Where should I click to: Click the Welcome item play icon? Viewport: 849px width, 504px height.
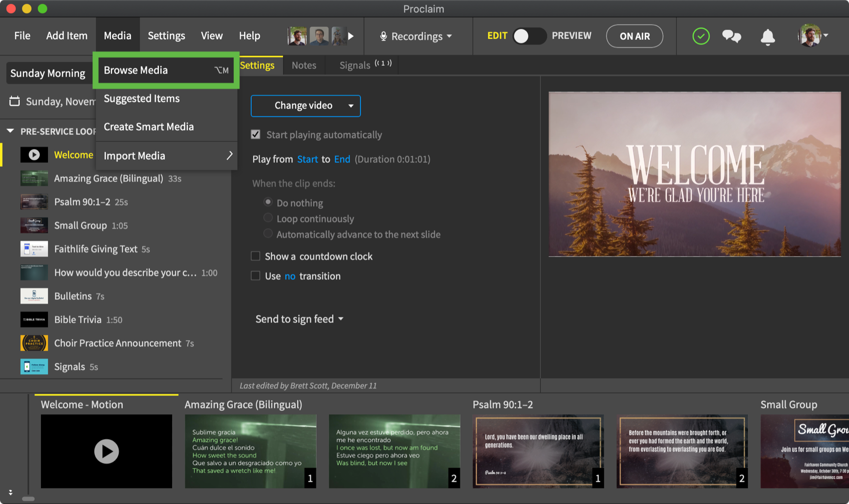point(34,155)
